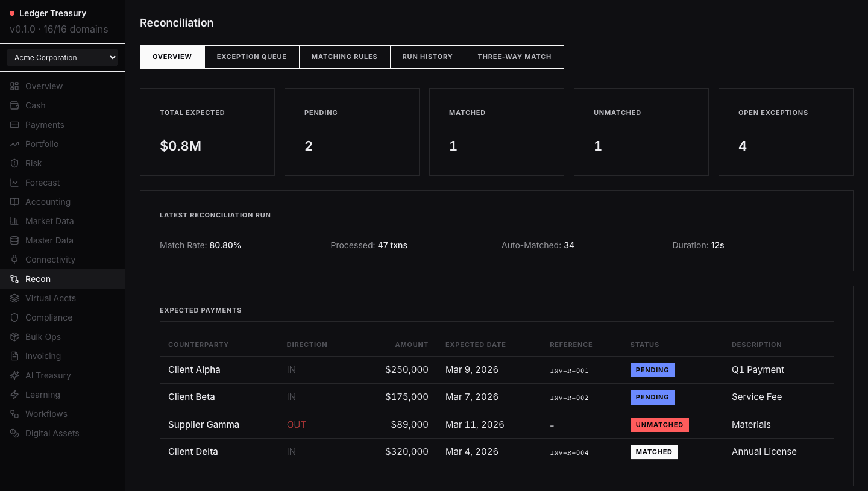Open the Master Data database icon
This screenshot has height=491, width=868.
14,240
